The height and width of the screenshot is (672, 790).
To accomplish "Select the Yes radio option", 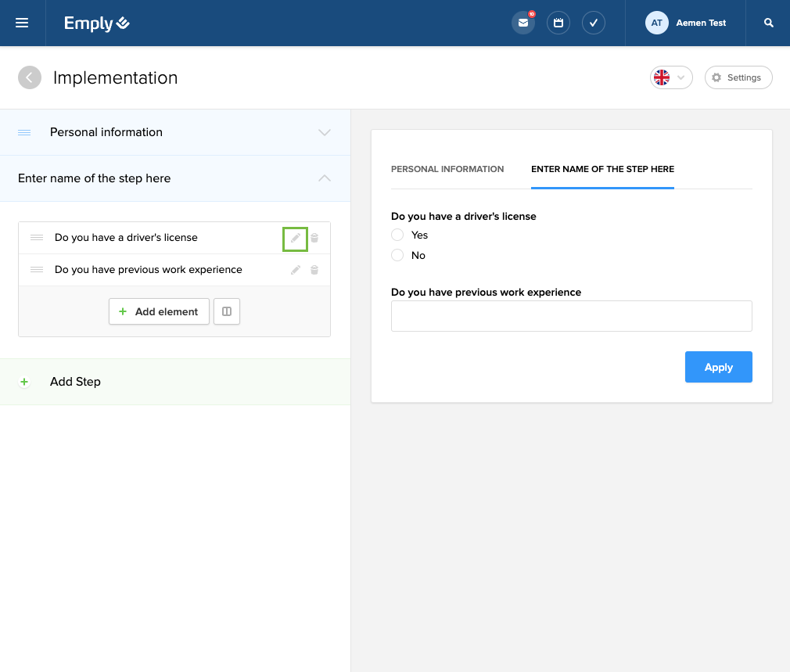I will [397, 235].
